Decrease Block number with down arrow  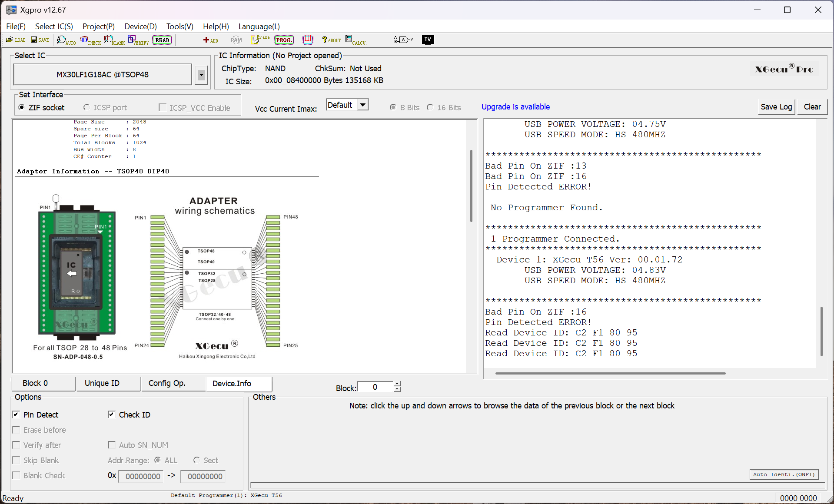coord(397,389)
